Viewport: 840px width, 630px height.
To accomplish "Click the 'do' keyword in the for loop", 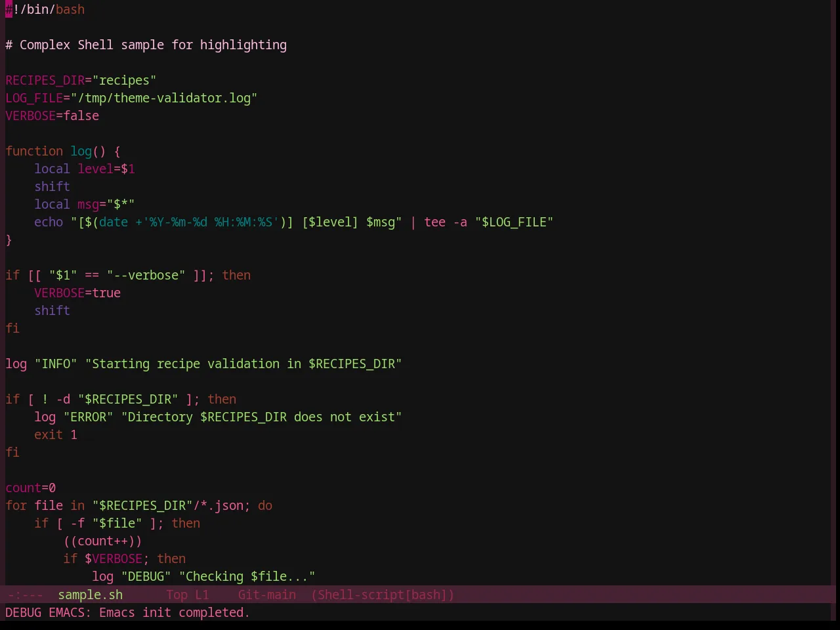I will pyautogui.click(x=265, y=505).
